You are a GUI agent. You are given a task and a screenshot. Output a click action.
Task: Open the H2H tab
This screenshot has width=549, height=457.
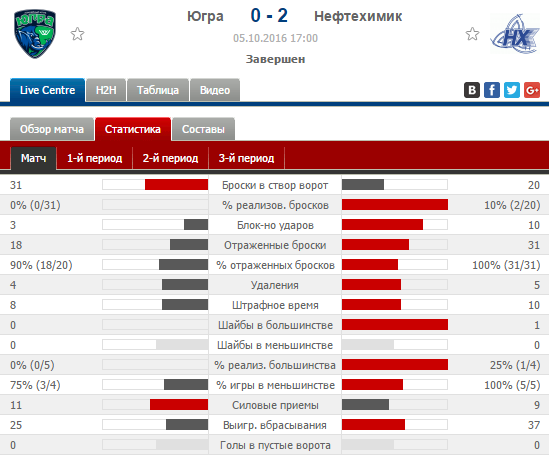tap(106, 90)
